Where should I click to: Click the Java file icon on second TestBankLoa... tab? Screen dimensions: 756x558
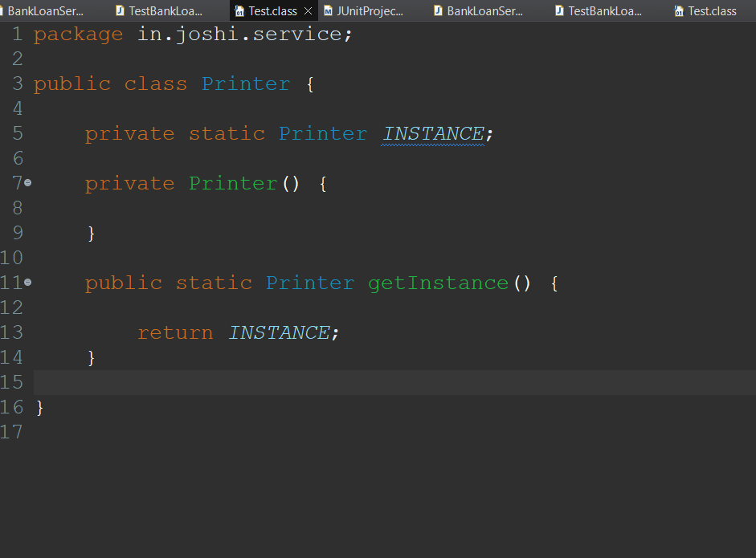pyautogui.click(x=559, y=10)
